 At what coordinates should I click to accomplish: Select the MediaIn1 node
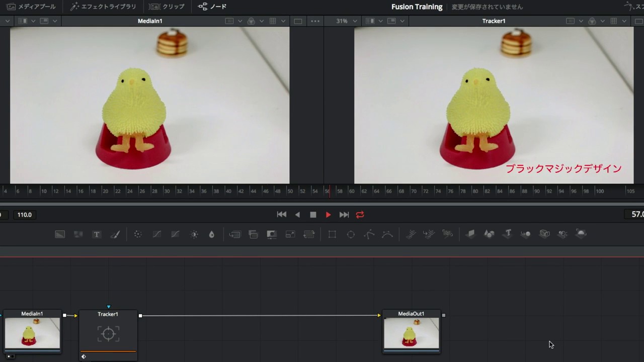point(32,331)
